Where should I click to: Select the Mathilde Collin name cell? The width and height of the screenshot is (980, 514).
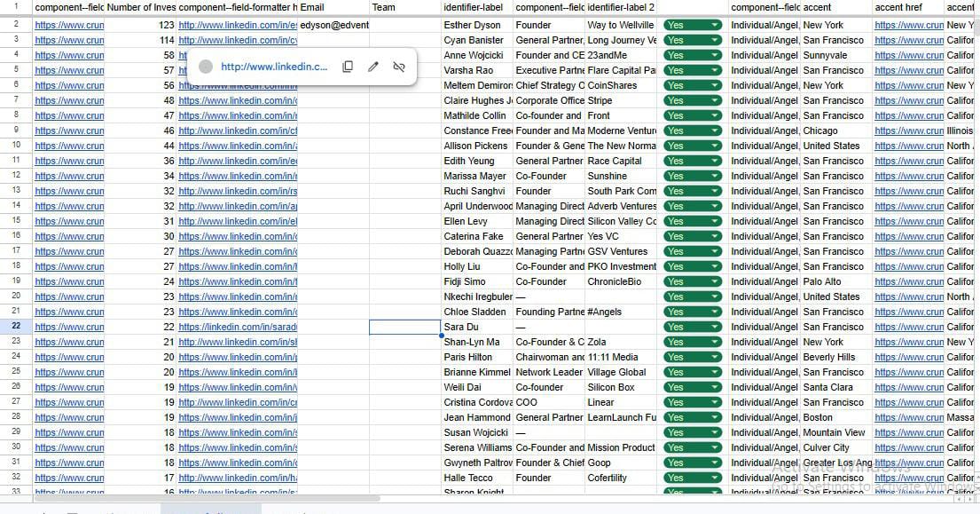point(477,115)
